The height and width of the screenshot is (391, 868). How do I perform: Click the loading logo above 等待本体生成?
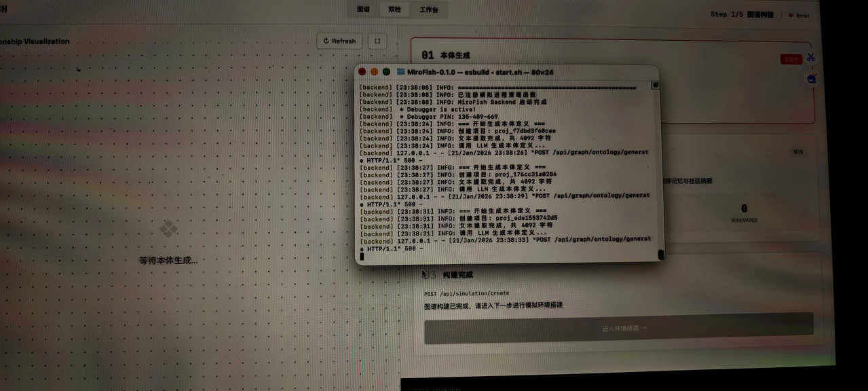(x=168, y=229)
